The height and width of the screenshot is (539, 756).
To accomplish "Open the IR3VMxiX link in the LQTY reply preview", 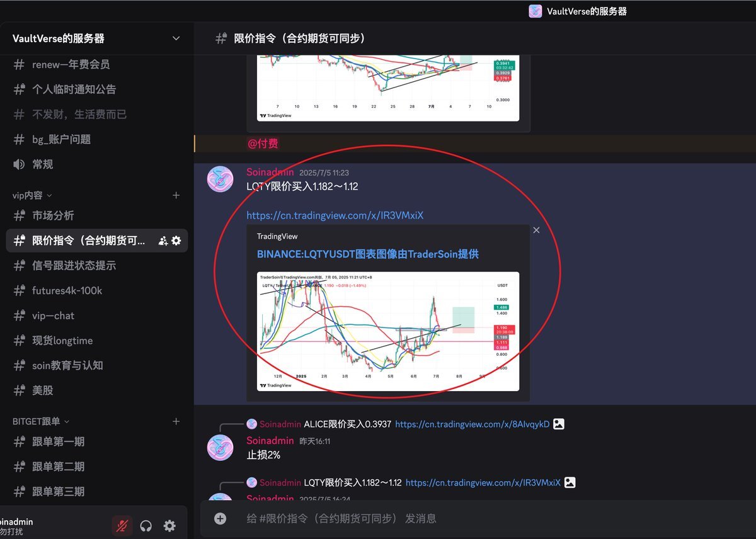I will tap(483, 483).
